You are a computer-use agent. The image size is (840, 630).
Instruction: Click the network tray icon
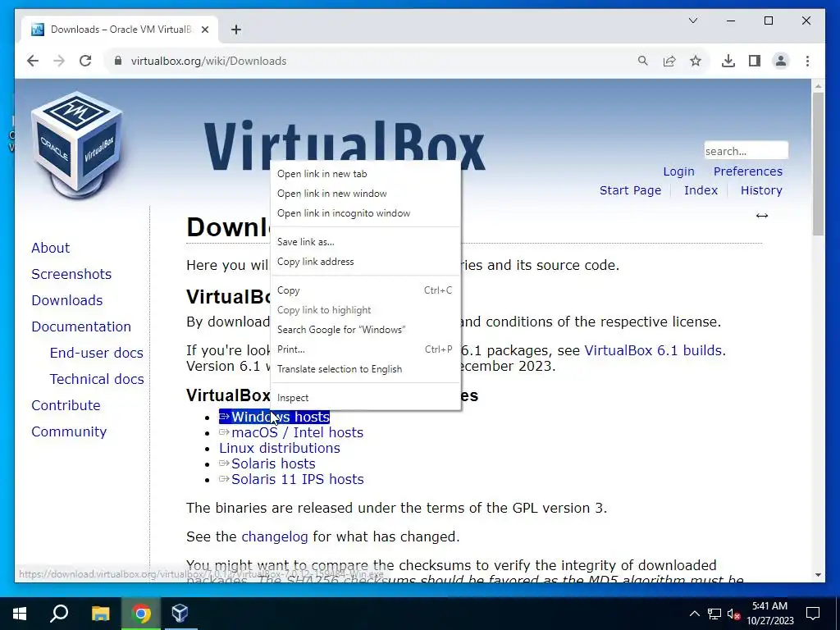pyautogui.click(x=714, y=614)
